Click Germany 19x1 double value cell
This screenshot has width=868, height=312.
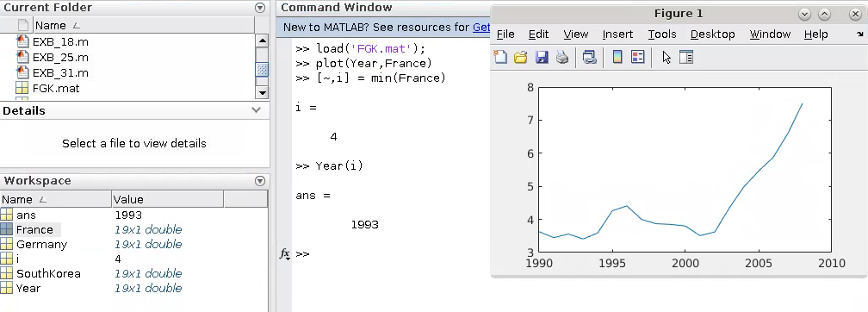pos(148,245)
